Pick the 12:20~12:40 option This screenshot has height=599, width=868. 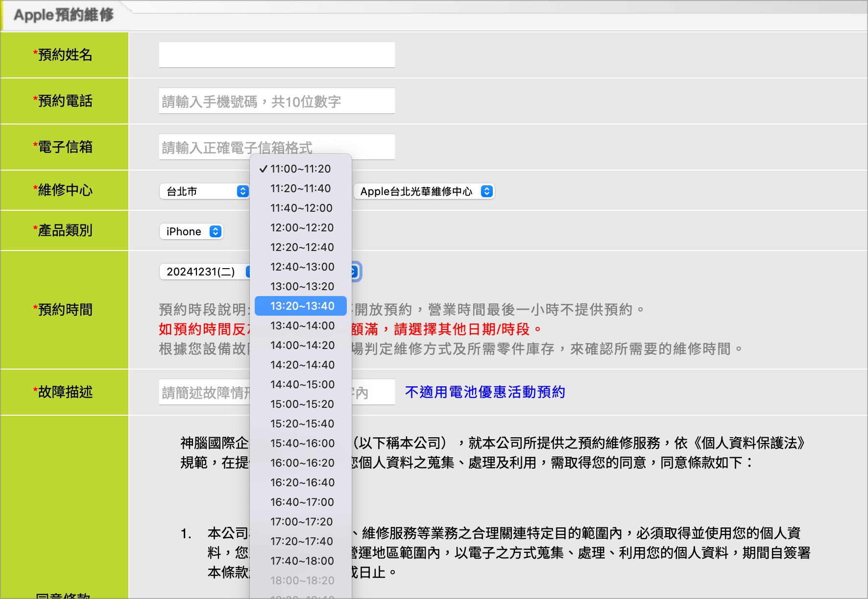click(x=300, y=247)
